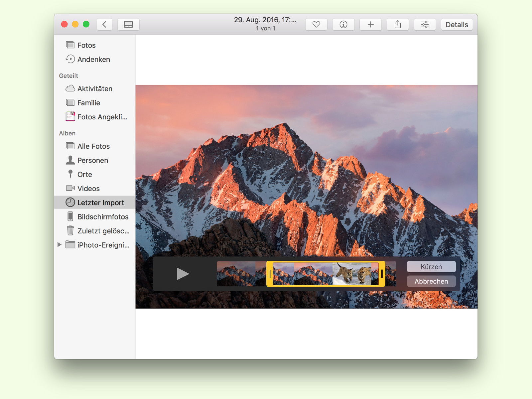This screenshot has width=532, height=399.
Task: Show Details view
Action: pyautogui.click(x=457, y=24)
